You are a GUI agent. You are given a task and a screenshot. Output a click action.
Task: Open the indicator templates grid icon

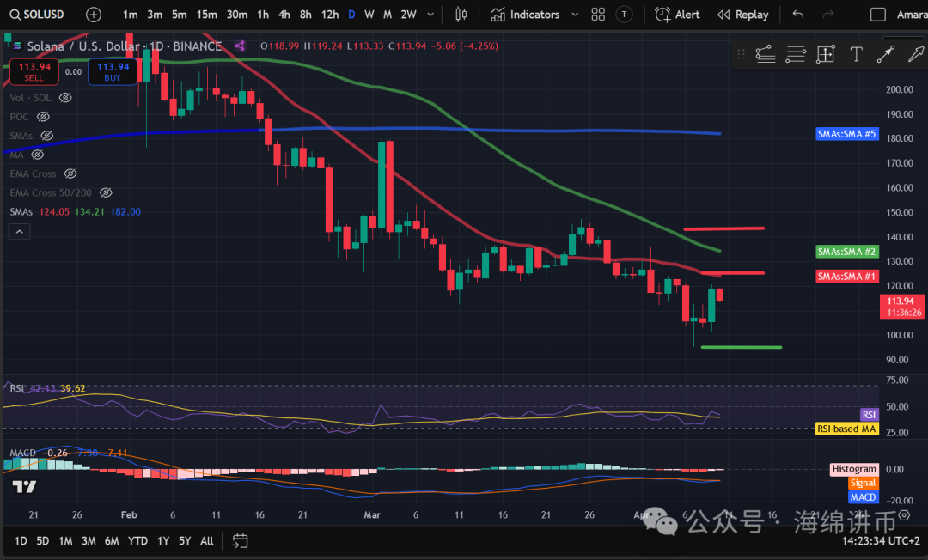point(598,15)
